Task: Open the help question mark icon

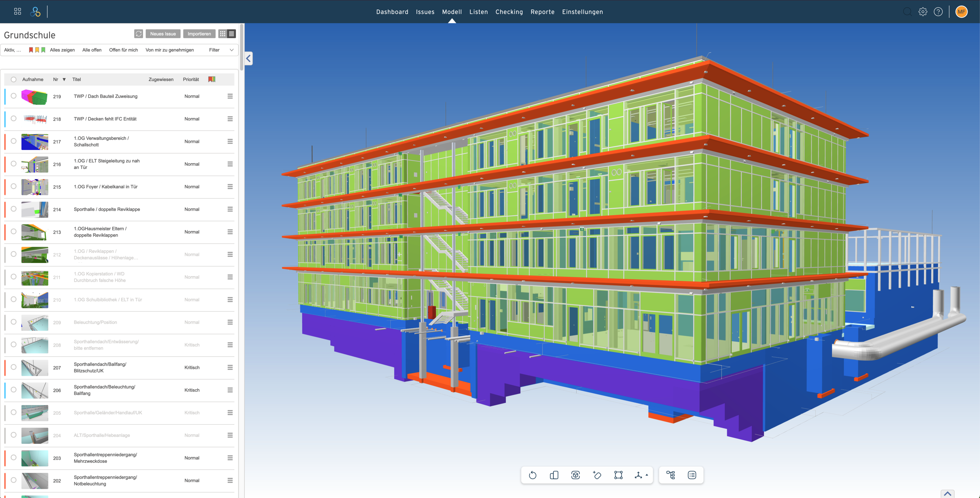Action: coord(938,12)
